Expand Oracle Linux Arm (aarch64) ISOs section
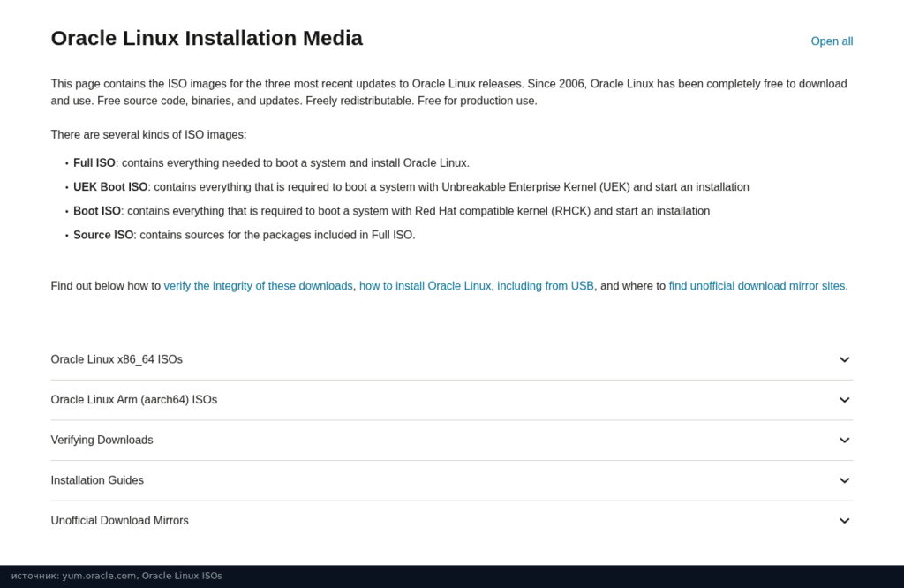Viewport: 904px width, 588px height. pyautogui.click(x=451, y=400)
